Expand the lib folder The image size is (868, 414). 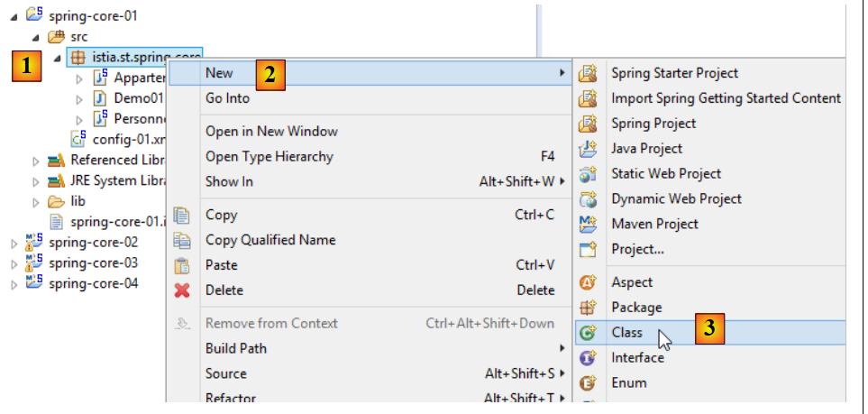pos(36,201)
